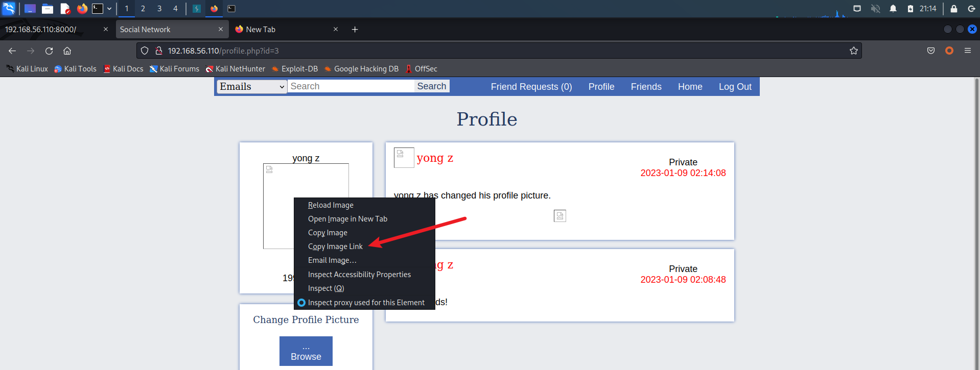
Task: Select Copy Image Link menu entry
Action: tap(335, 246)
